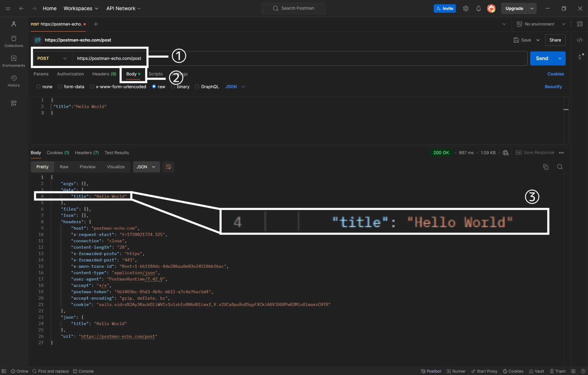
Task: Open the request Cookies link
Action: [x=556, y=74]
